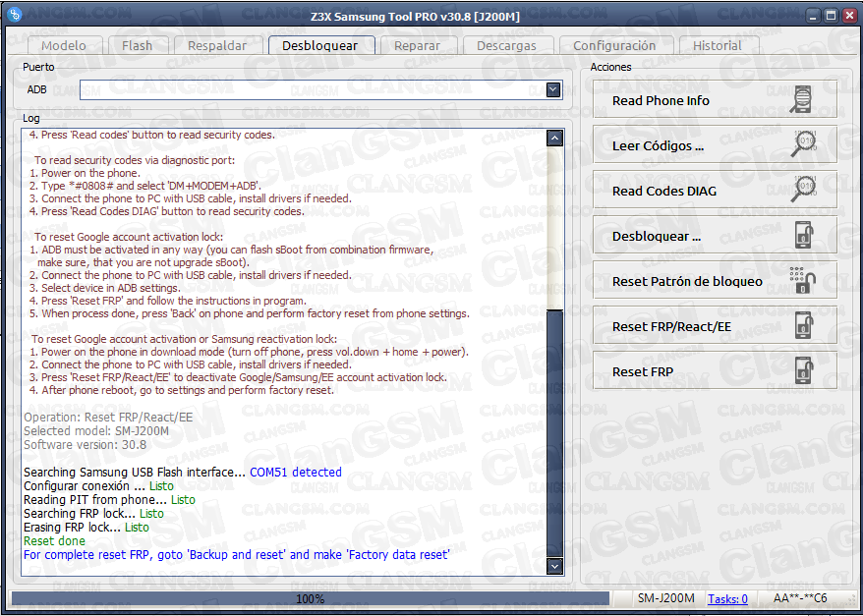
Task: Click the 'Reset done' log line
Action: [54, 540]
